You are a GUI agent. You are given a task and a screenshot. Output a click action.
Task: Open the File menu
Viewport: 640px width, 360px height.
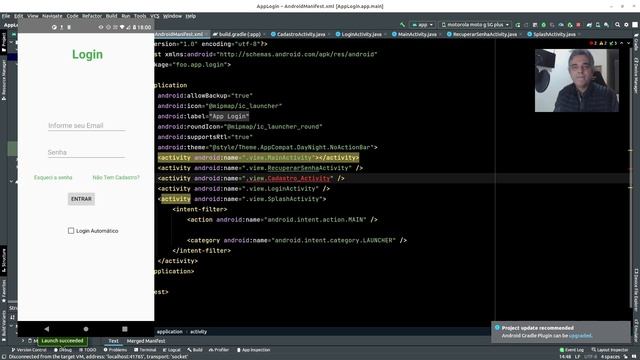coord(6,16)
